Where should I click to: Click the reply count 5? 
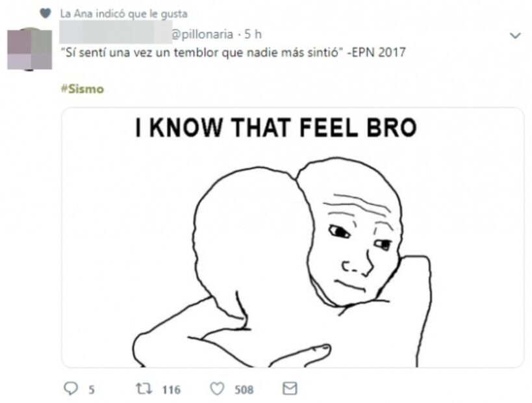pyautogui.click(x=92, y=389)
